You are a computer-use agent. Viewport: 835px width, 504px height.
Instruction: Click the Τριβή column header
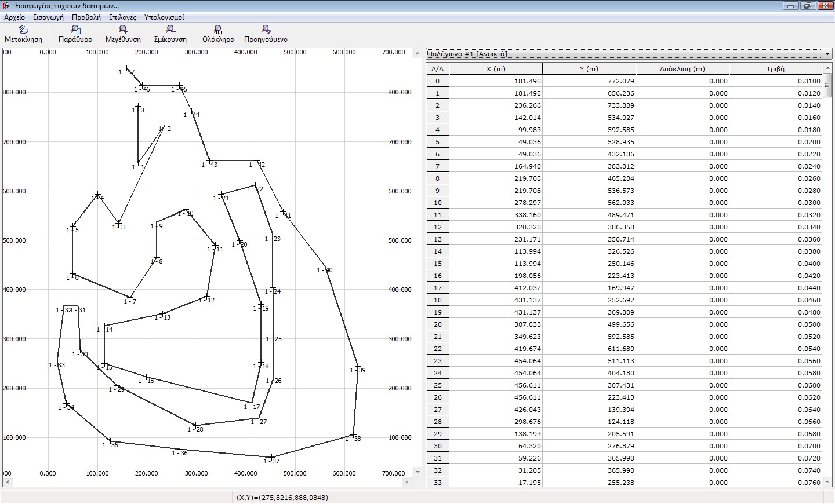tap(775, 69)
